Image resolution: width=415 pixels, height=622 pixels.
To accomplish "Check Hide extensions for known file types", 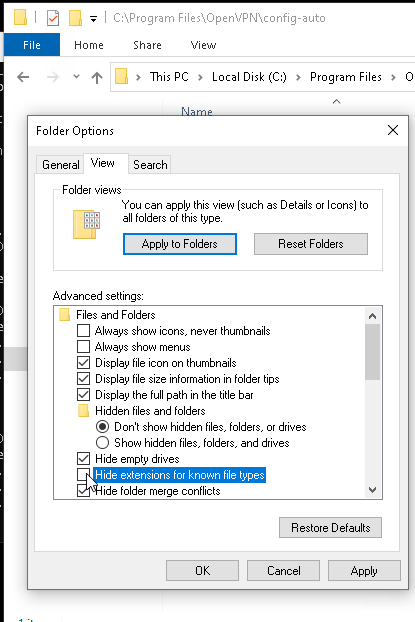I will (x=83, y=475).
